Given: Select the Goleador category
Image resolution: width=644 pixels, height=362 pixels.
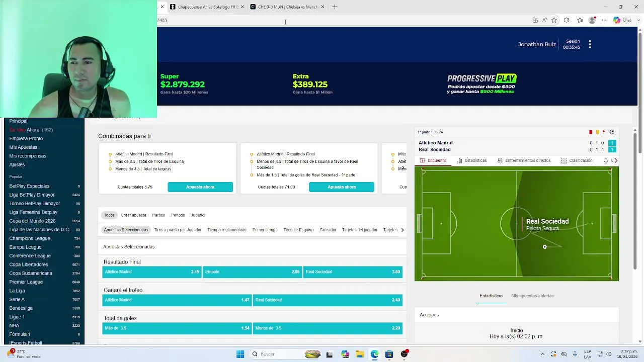Looking at the screenshot, I should tap(328, 230).
